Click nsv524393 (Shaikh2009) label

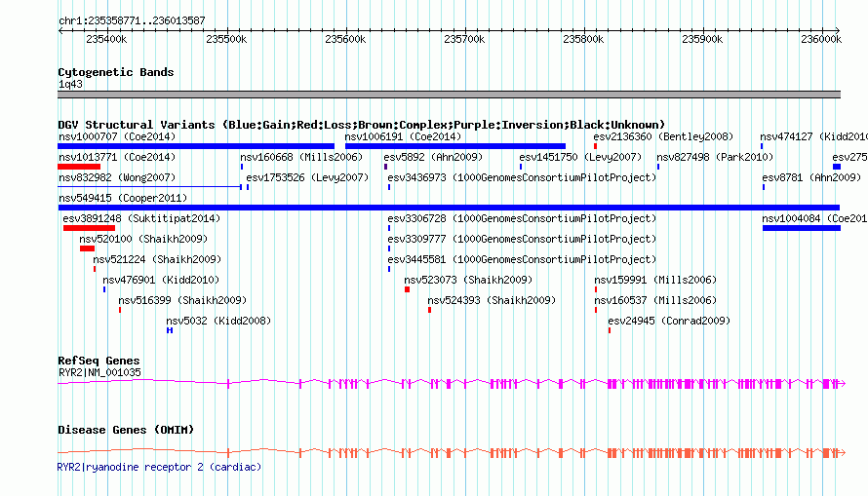click(492, 300)
